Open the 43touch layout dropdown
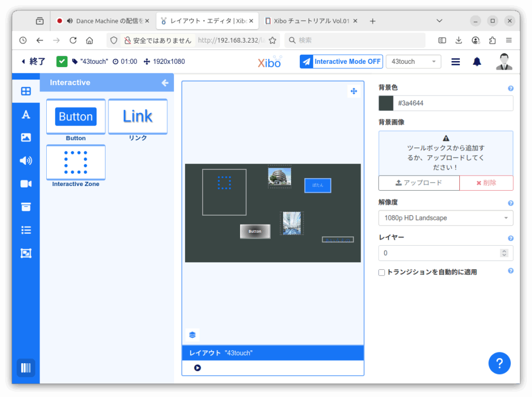This screenshot has width=532, height=397. [413, 62]
